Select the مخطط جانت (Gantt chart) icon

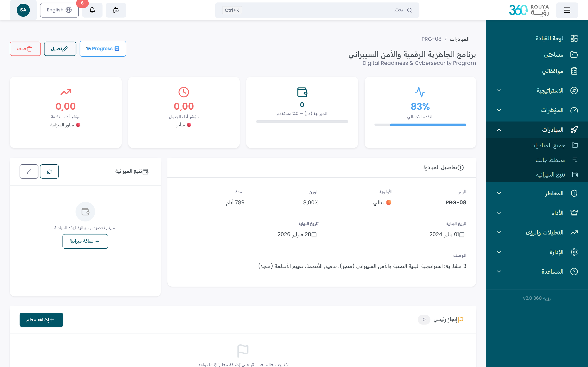tap(575, 160)
